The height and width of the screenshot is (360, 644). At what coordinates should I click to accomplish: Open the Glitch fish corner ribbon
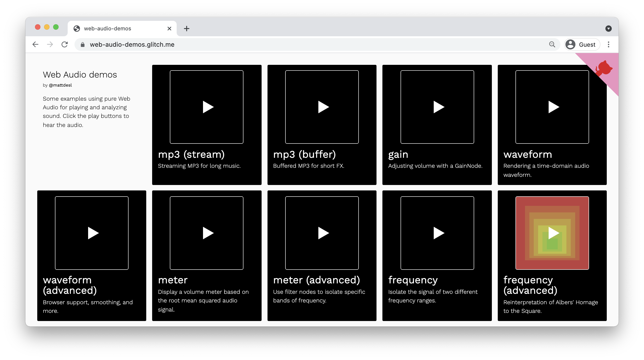[604, 68]
